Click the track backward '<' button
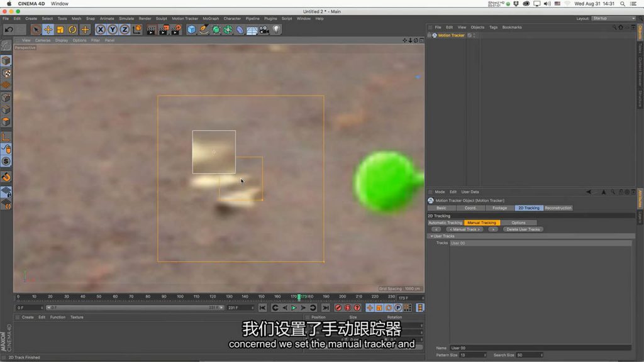Image resolution: width=644 pixels, height=362 pixels. [436, 229]
